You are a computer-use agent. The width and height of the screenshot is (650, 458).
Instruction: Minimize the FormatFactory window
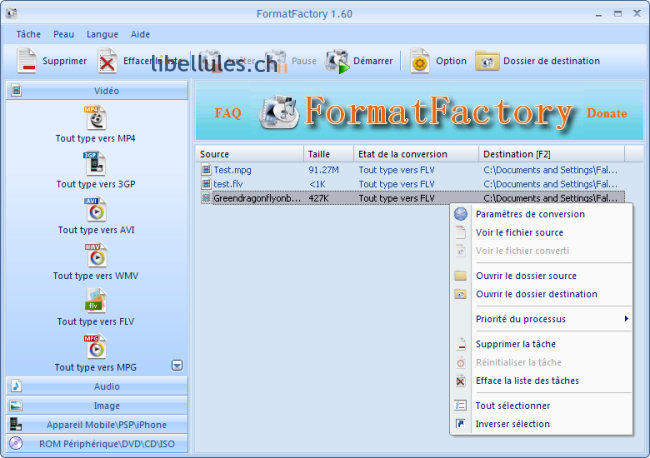(599, 14)
